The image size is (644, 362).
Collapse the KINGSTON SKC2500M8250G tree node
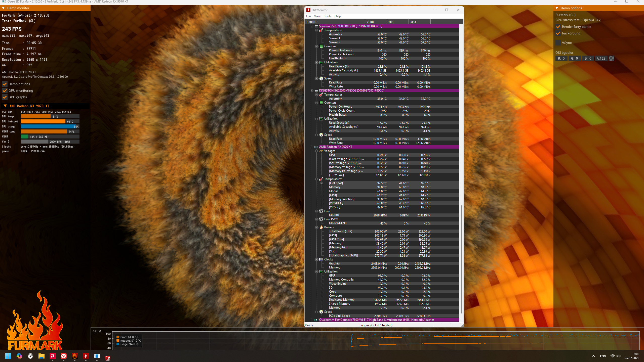pyautogui.click(x=312, y=90)
